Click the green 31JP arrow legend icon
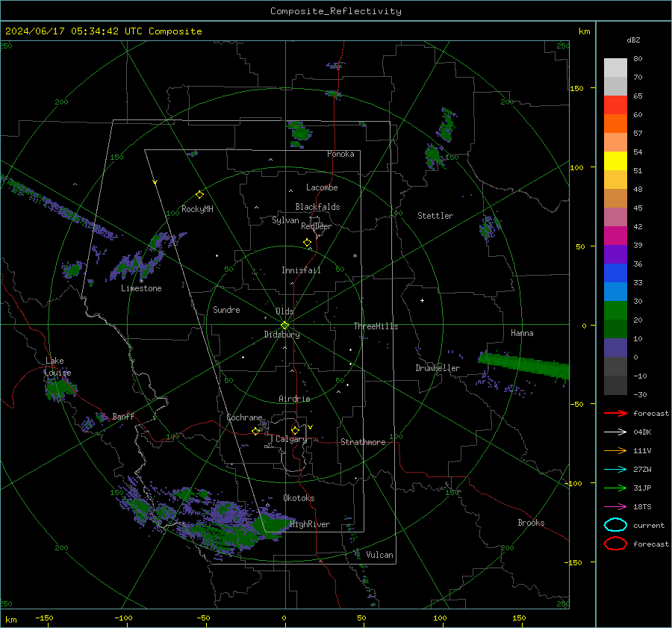 click(x=615, y=488)
